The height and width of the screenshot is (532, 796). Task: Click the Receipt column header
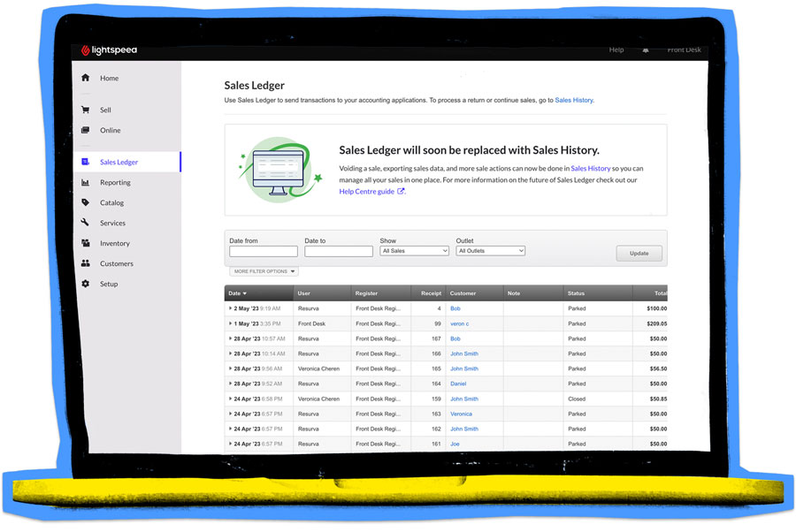point(428,293)
